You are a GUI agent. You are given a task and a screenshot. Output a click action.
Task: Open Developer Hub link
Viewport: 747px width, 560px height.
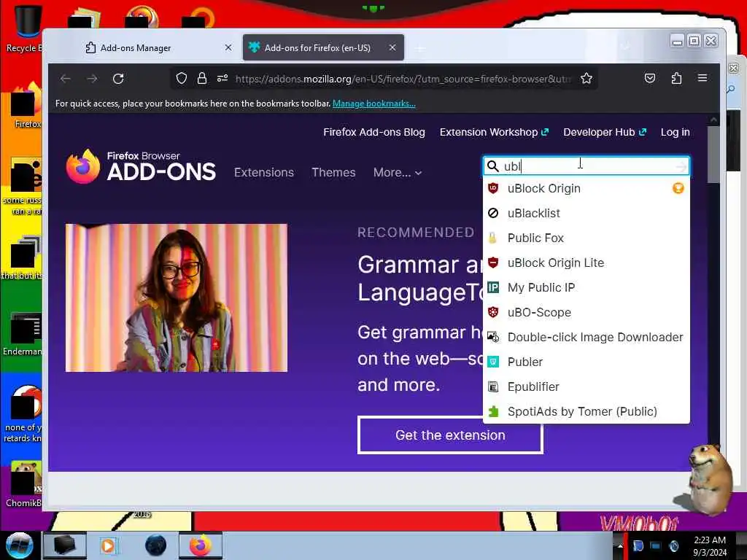605,132
